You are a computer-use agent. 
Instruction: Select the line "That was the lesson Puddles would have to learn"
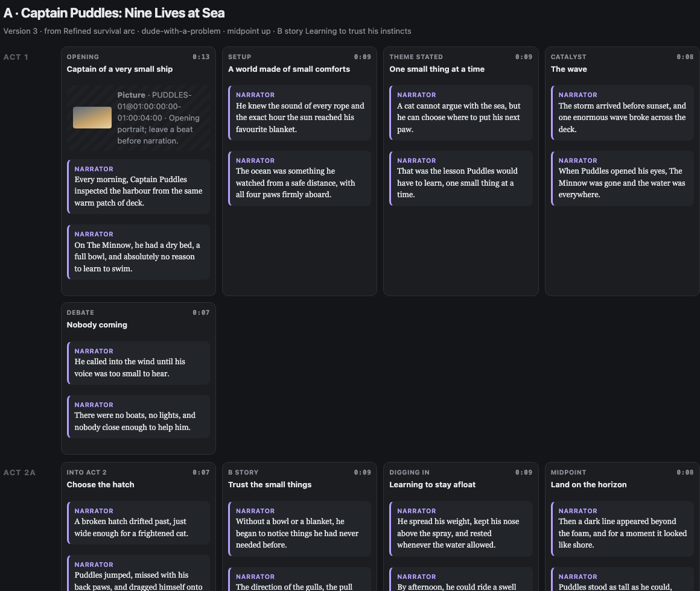pos(460,178)
